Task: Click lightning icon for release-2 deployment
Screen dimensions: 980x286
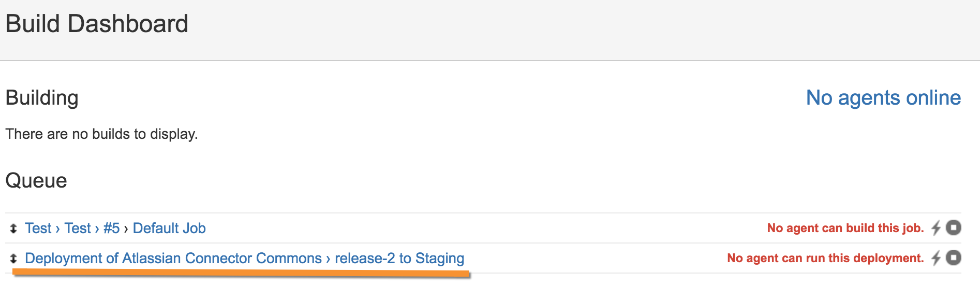Action: point(936,258)
